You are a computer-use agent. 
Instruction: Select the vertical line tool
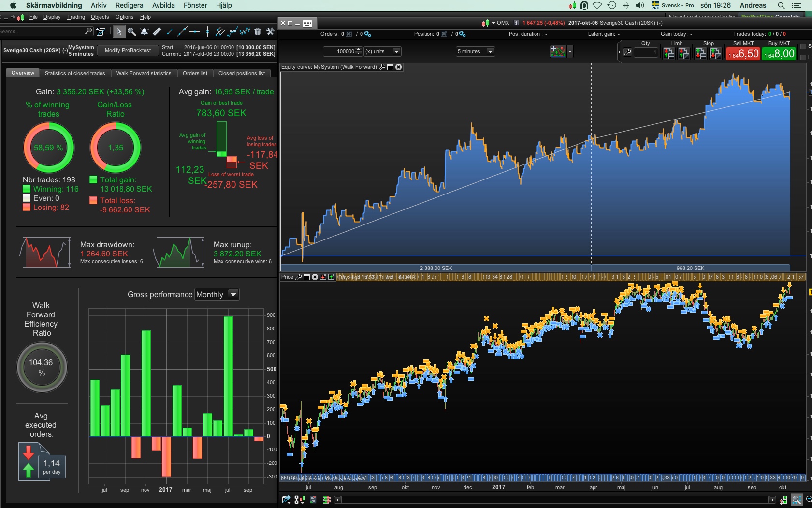click(x=207, y=32)
